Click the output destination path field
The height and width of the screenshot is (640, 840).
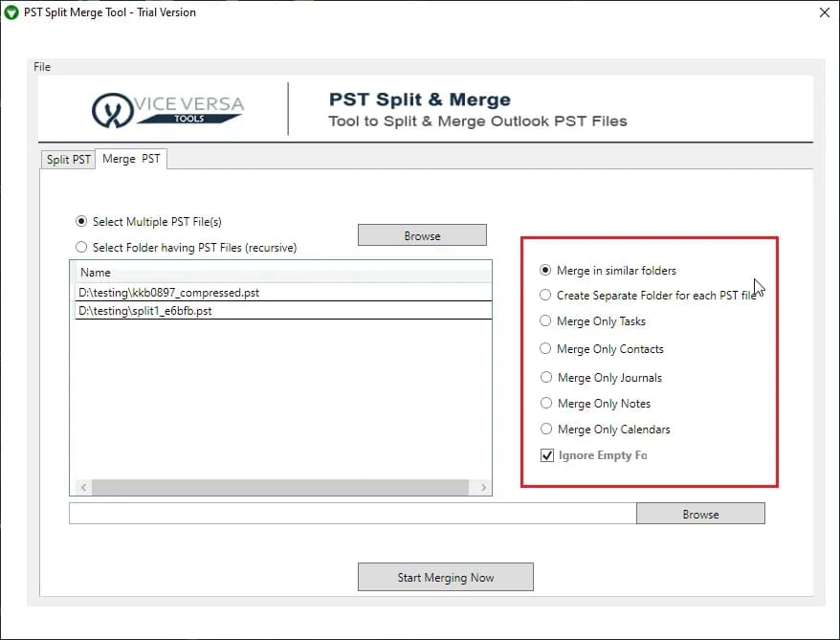pyautogui.click(x=352, y=514)
